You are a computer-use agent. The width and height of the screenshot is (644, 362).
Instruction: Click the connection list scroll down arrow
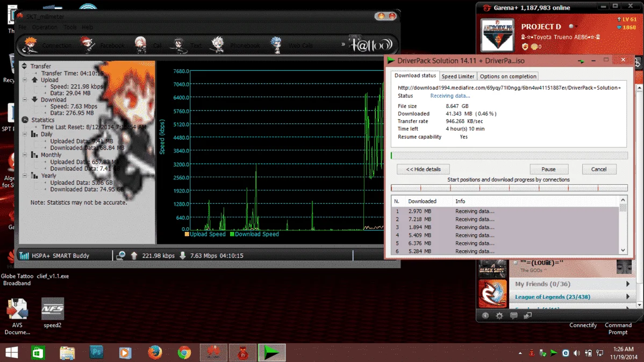[623, 250]
